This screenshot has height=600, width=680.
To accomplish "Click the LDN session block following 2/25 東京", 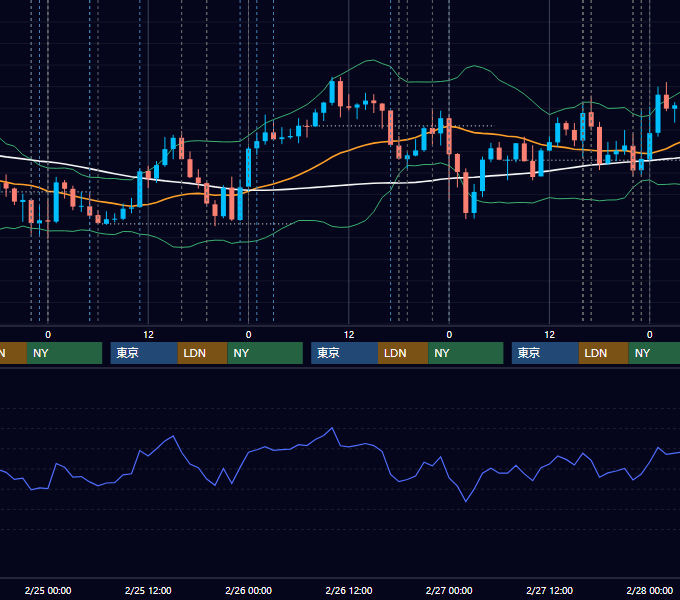I will (x=203, y=353).
